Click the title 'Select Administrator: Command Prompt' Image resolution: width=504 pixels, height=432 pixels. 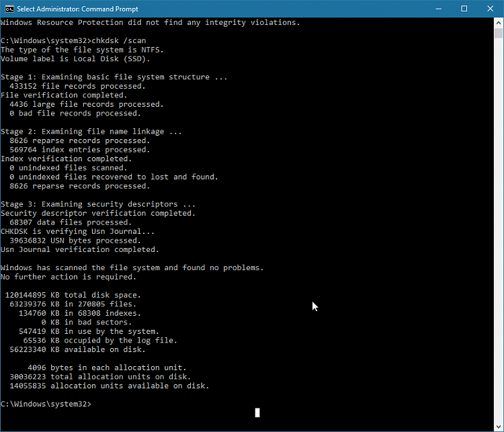(77, 9)
